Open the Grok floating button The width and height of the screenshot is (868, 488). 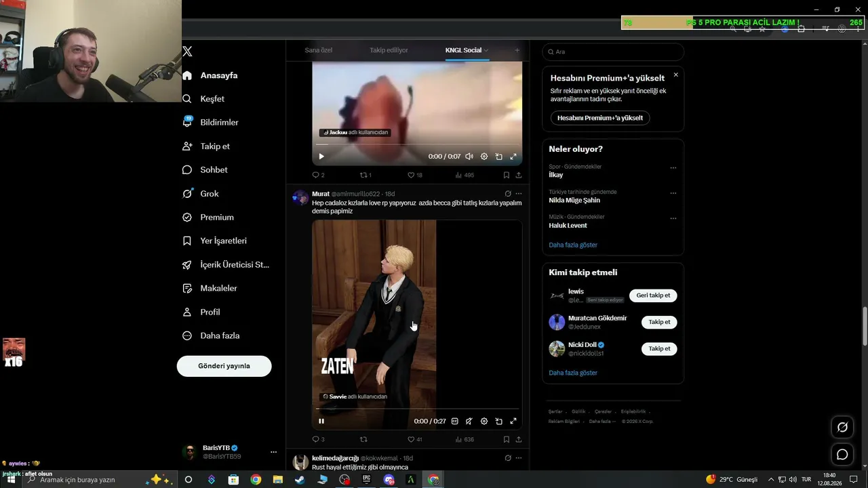coord(842,427)
